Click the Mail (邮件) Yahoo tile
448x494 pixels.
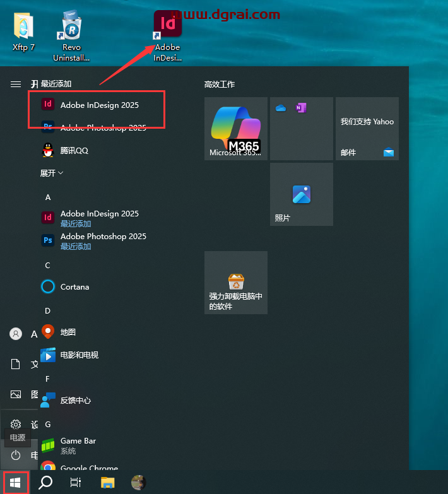point(367,129)
